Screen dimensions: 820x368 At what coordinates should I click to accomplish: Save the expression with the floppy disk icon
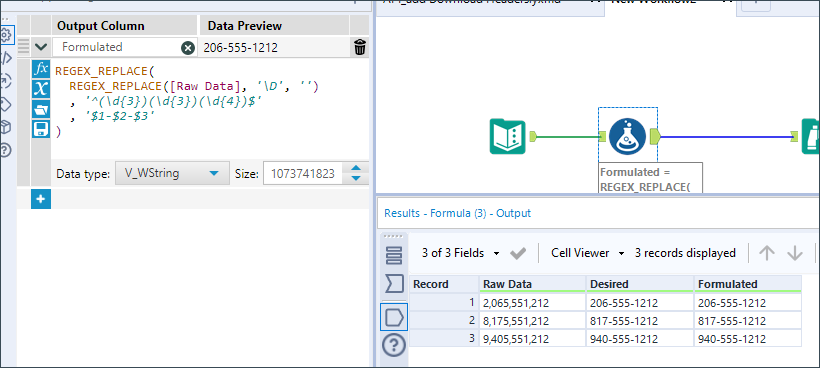tap(41, 129)
